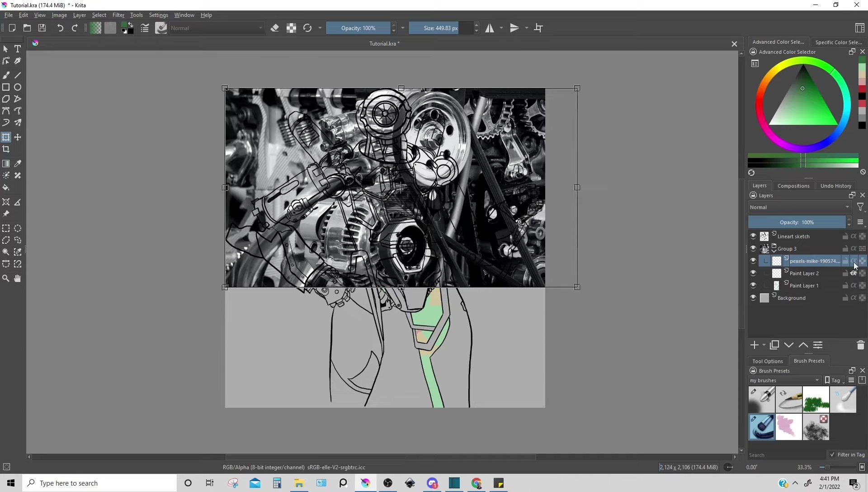Select the Crop tool
The image size is (868, 492).
(6, 149)
